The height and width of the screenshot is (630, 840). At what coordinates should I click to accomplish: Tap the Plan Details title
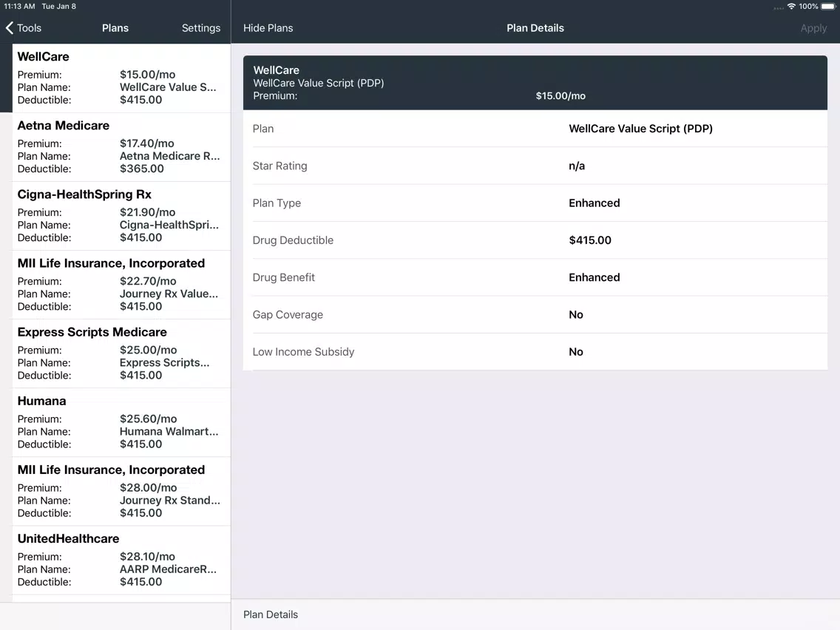535,28
